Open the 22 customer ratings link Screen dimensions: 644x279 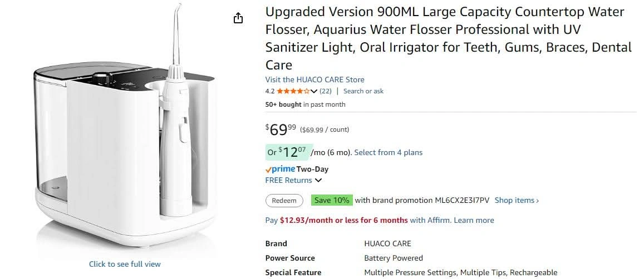pyautogui.click(x=326, y=91)
